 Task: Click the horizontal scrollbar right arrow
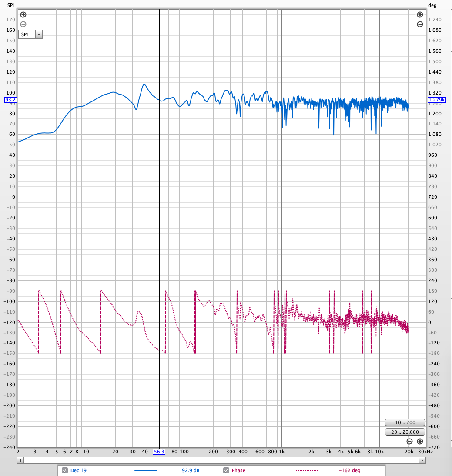pyautogui.click(x=422, y=460)
